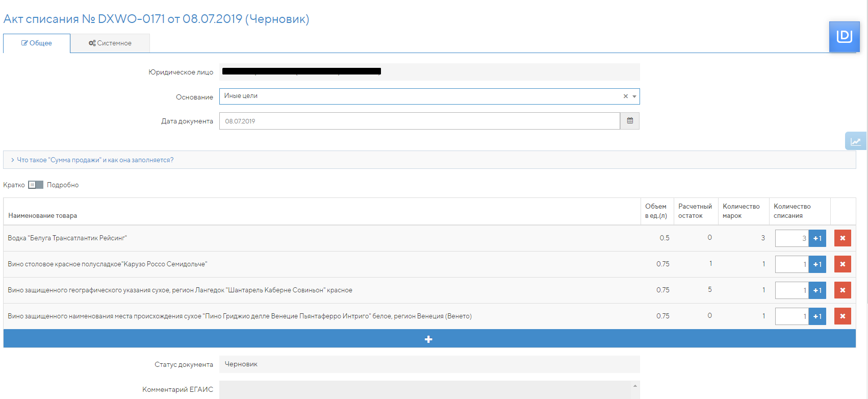Add a new product row with plus bar
868x399 pixels.
(x=429, y=339)
